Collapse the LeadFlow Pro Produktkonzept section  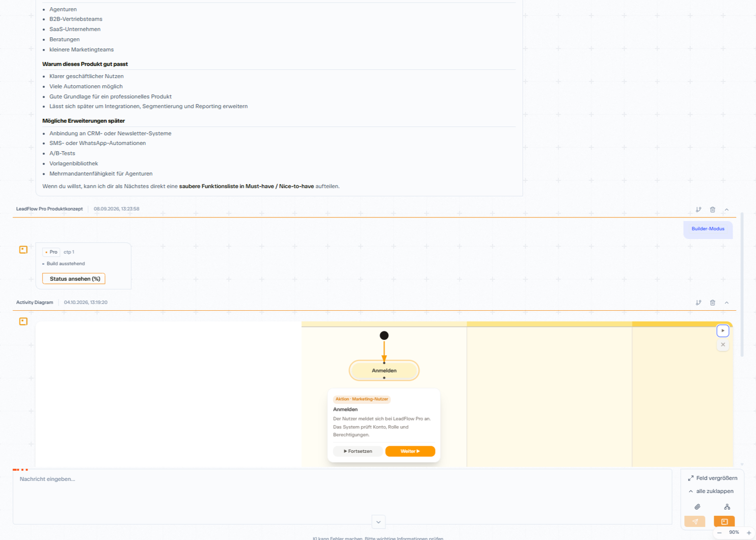(727, 210)
